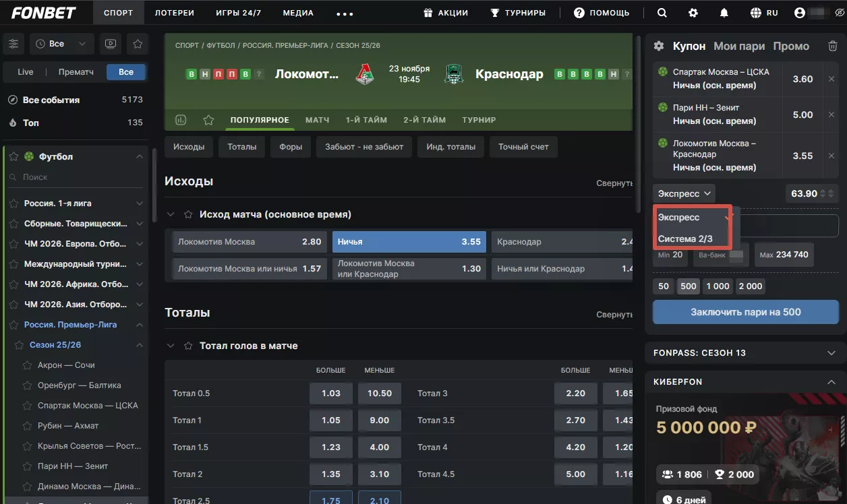Switch to the 1-й тайм tab
This screenshot has height=504, width=847.
coord(366,120)
